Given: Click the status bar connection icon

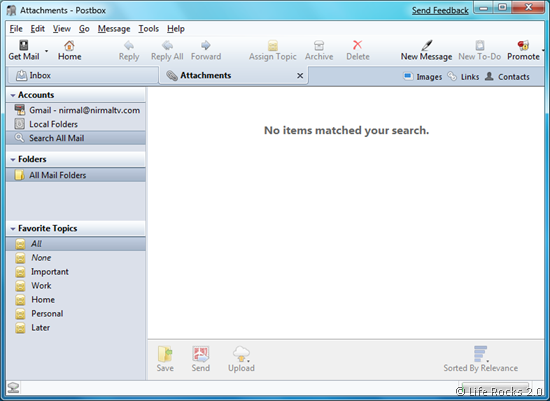Looking at the screenshot, I should pyautogui.click(x=13, y=388).
